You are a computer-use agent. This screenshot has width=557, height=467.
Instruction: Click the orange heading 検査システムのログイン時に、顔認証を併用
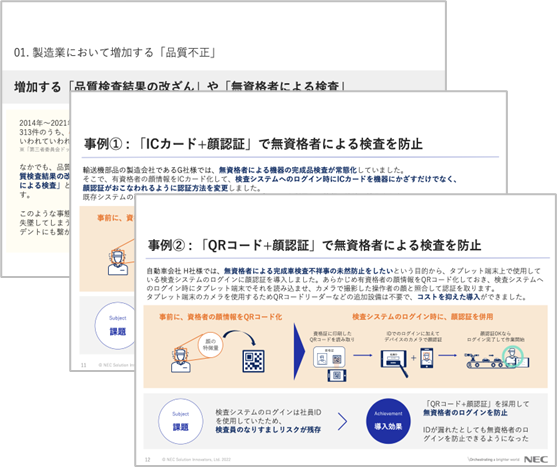[x=423, y=317]
